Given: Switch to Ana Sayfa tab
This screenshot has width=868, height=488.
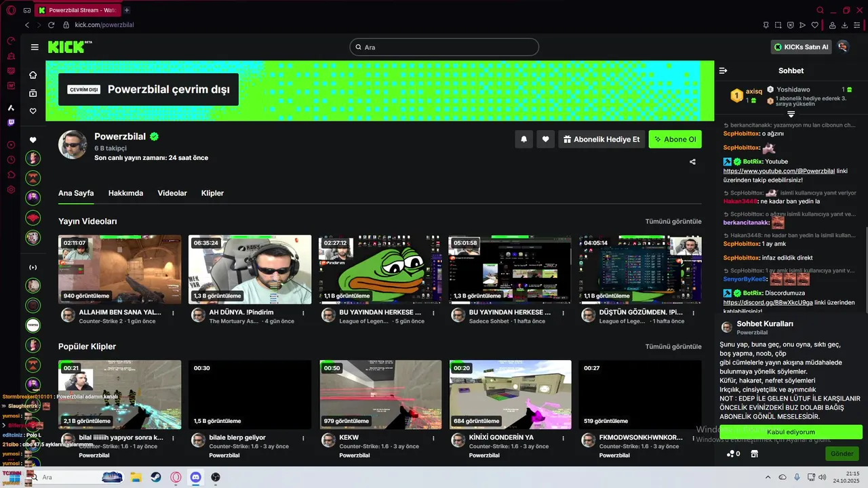Looking at the screenshot, I should click(x=76, y=193).
